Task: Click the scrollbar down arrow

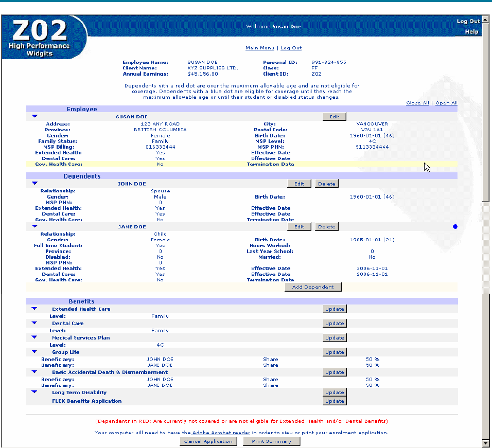Action: pos(485,443)
